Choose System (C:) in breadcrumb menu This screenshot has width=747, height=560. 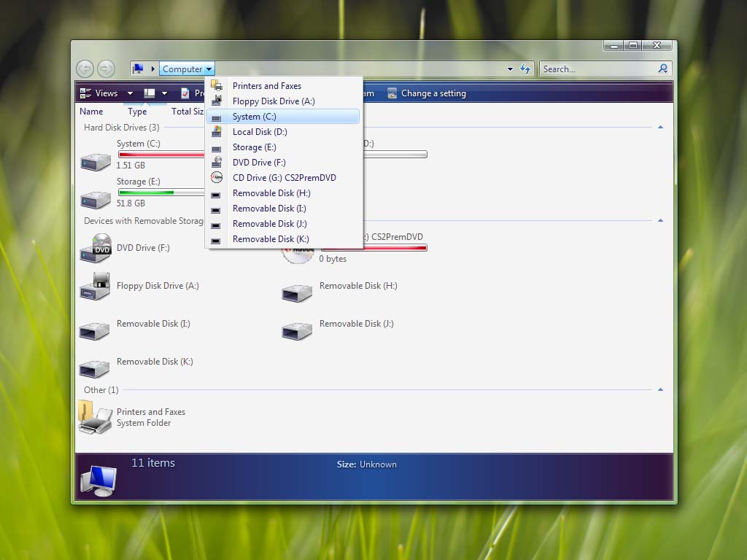pyautogui.click(x=284, y=117)
